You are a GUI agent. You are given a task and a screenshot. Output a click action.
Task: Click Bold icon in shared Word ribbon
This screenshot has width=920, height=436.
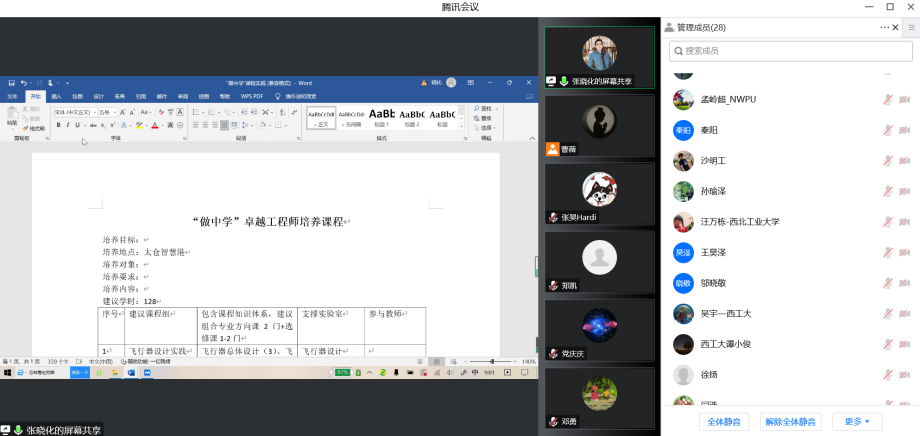coord(59,126)
